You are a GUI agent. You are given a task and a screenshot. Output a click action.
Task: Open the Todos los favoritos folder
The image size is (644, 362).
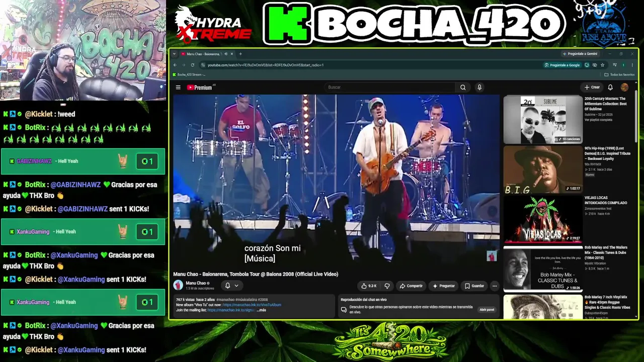click(x=619, y=75)
